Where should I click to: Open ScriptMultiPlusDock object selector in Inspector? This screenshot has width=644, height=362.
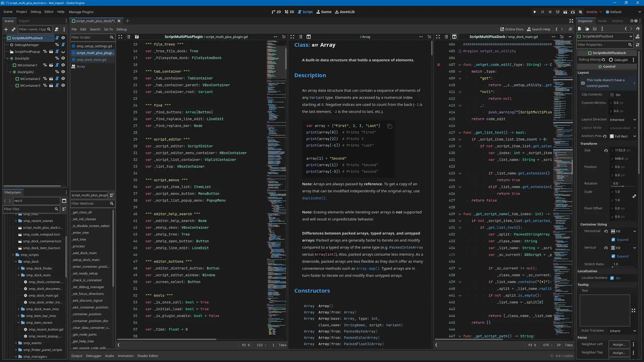[x=605, y=36]
